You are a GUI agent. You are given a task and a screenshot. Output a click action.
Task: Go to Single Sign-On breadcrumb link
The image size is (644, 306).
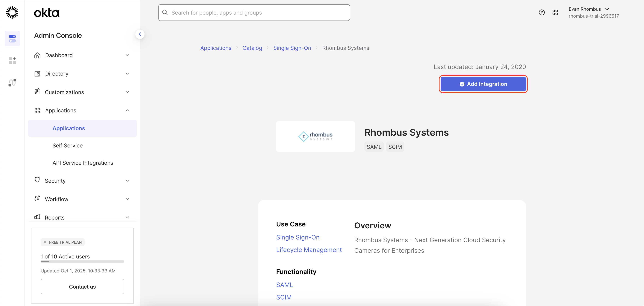[x=292, y=48]
